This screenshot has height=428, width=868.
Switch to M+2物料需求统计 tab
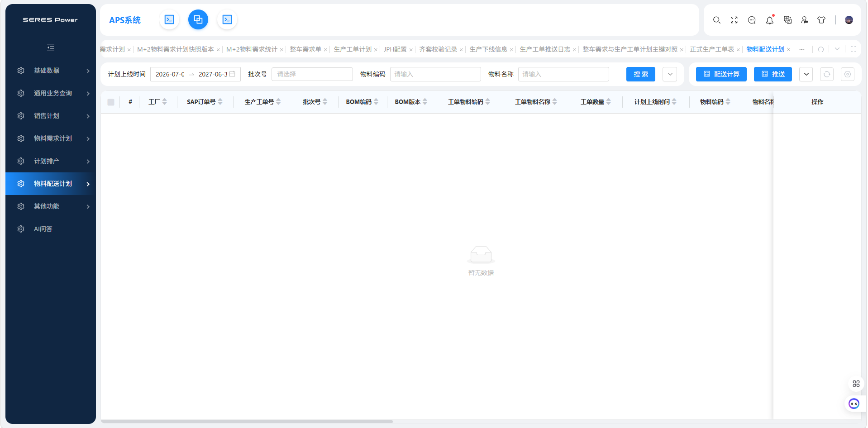click(252, 49)
